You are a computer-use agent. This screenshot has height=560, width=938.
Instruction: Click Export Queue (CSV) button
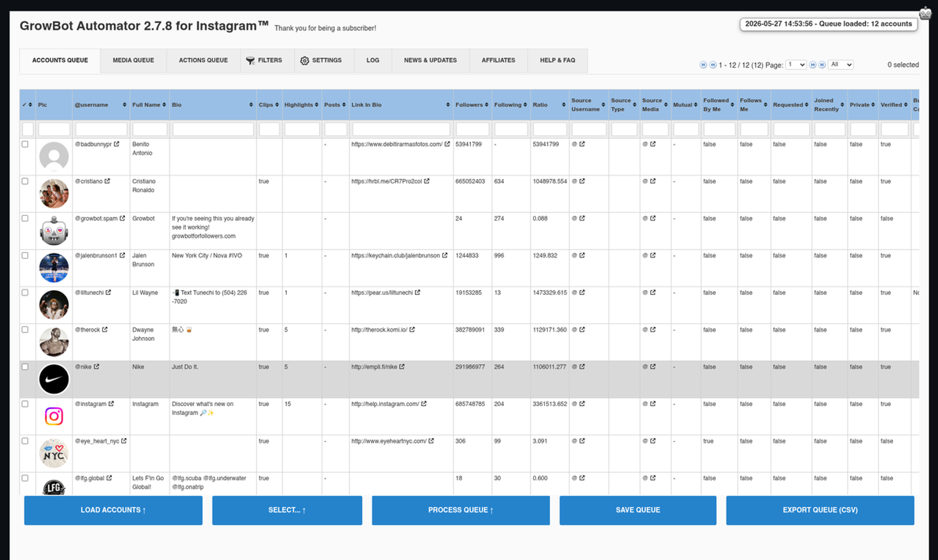(x=820, y=510)
